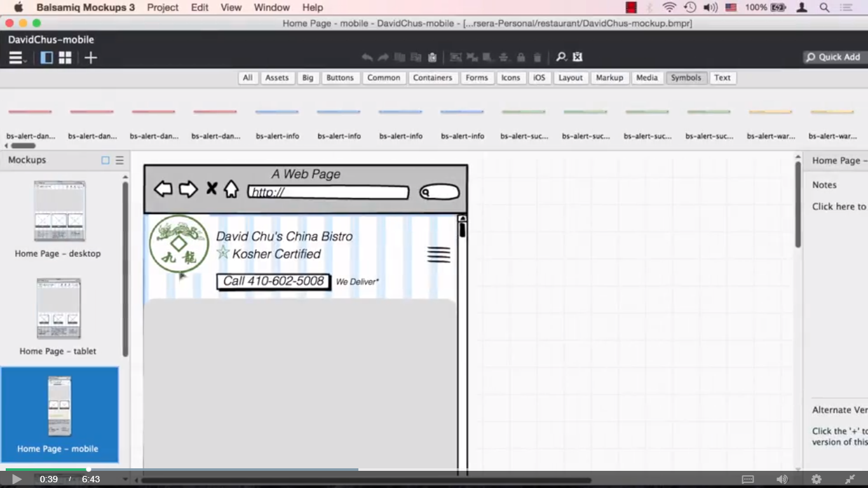
Task: Mute the video player volume
Action: coord(782,479)
